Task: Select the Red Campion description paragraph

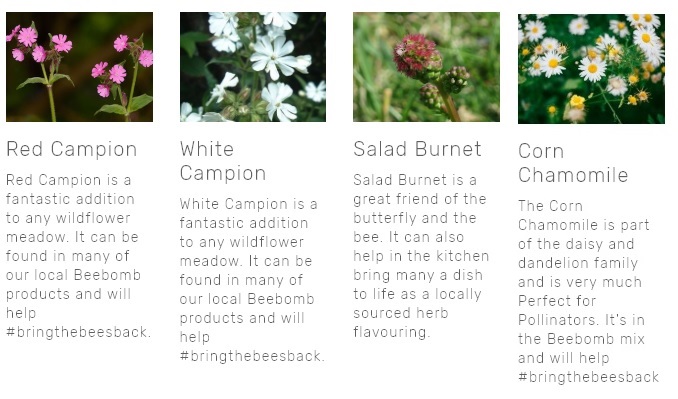Action: point(79,256)
